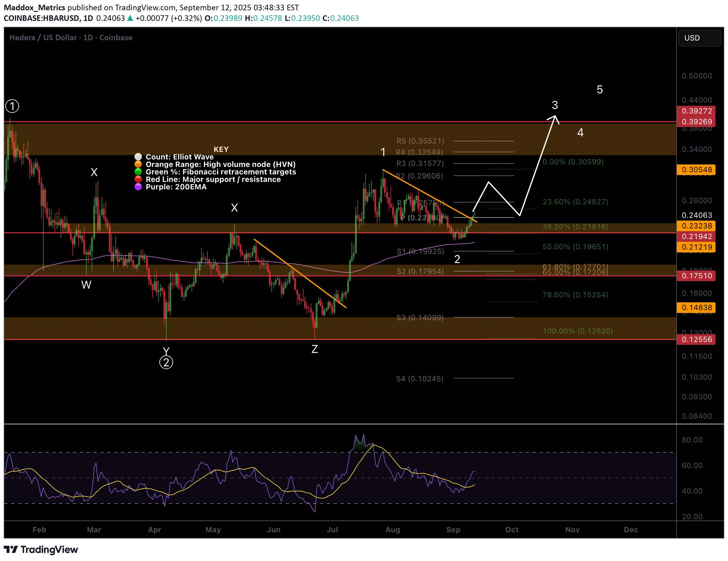728x561 pixels.
Task: Click the 0.00% (0.30599) Fibonacci label
Action: point(573,162)
